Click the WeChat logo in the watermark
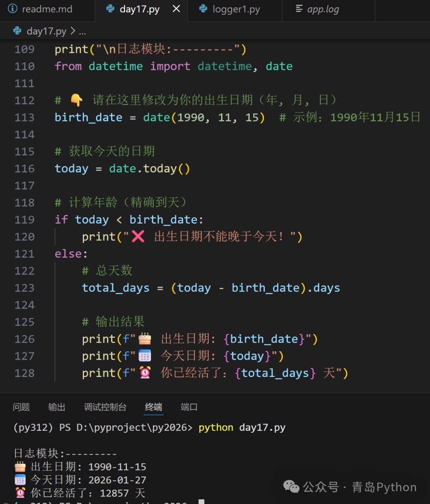 [x=291, y=486]
